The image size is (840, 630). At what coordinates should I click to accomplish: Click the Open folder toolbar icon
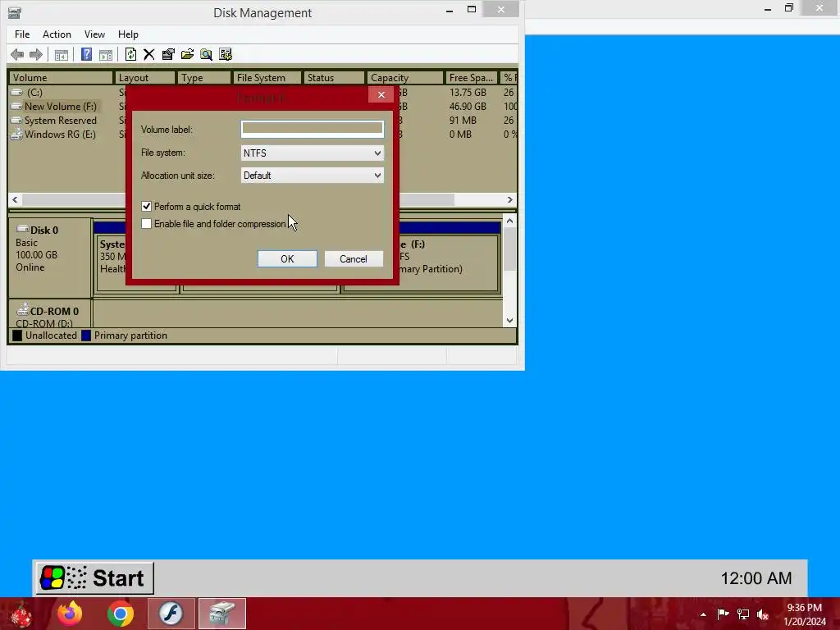187,54
